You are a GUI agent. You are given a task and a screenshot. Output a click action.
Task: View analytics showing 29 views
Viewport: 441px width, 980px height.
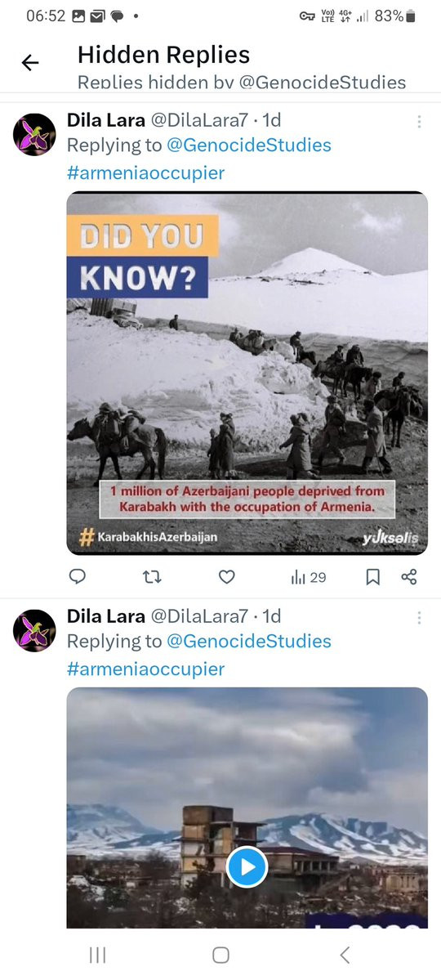coord(309,577)
